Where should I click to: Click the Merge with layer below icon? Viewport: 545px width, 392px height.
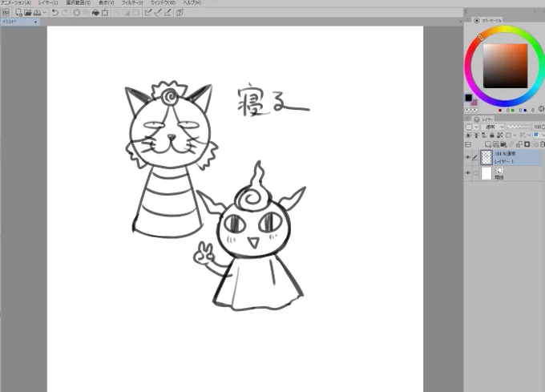519,144
